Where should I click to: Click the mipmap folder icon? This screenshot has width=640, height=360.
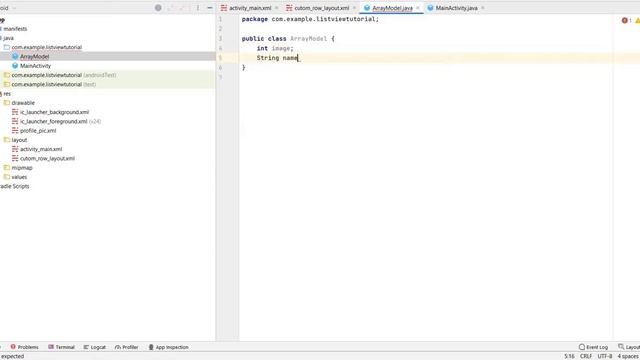point(7,168)
